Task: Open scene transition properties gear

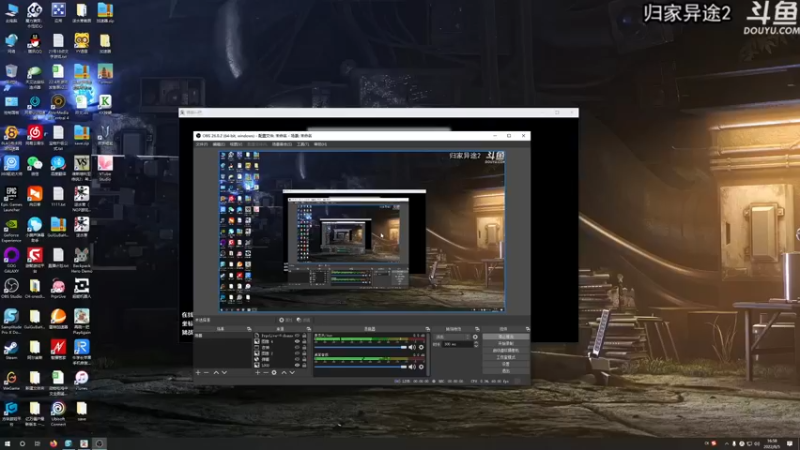Action: (476, 337)
